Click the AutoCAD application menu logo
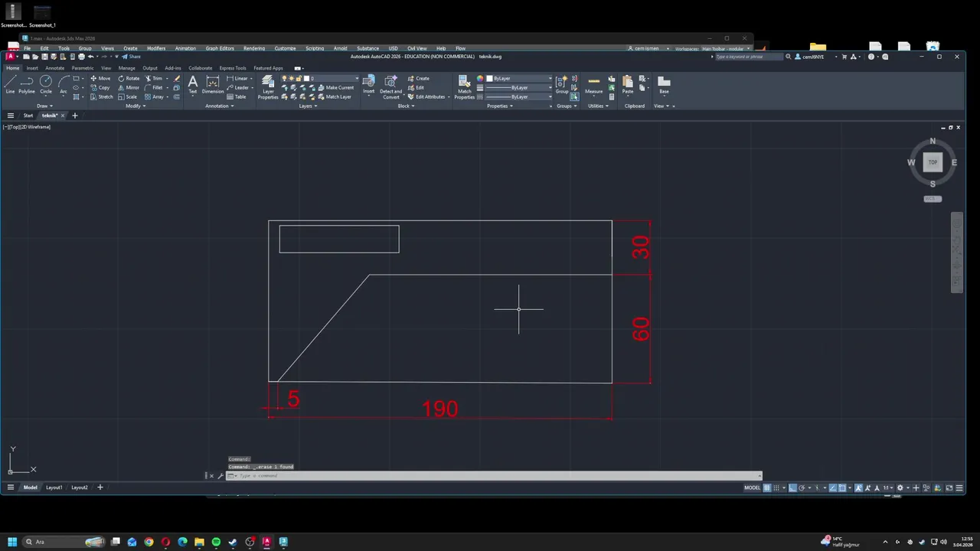The image size is (980, 551). pyautogui.click(x=11, y=57)
